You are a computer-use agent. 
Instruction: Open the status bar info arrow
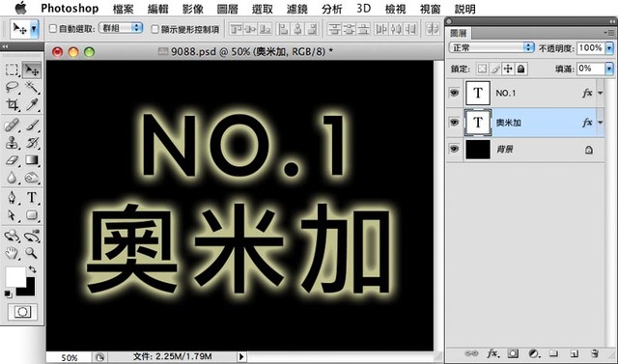coord(241,357)
